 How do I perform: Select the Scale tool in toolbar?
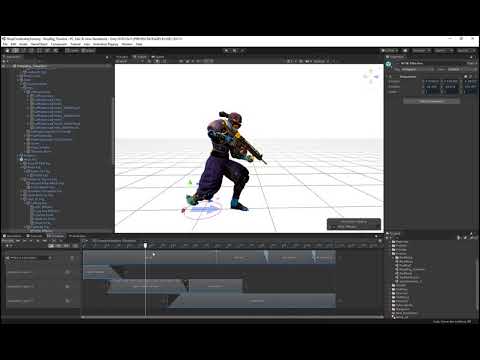tap(31, 51)
